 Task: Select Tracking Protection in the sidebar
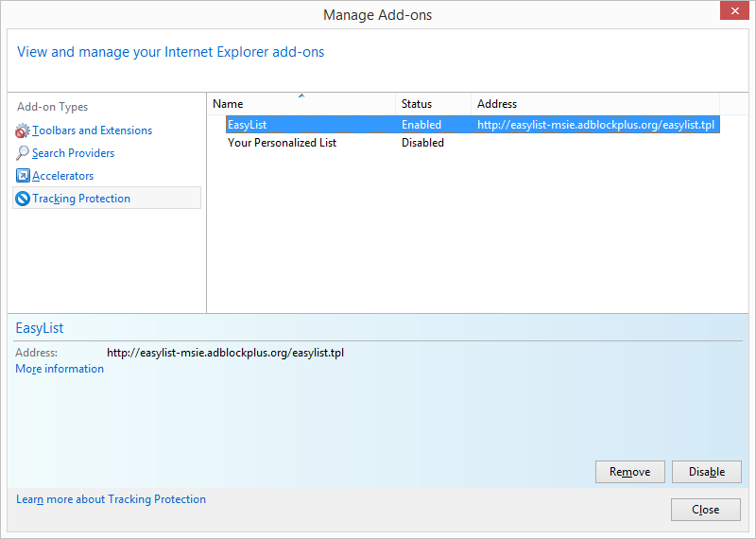tap(81, 199)
